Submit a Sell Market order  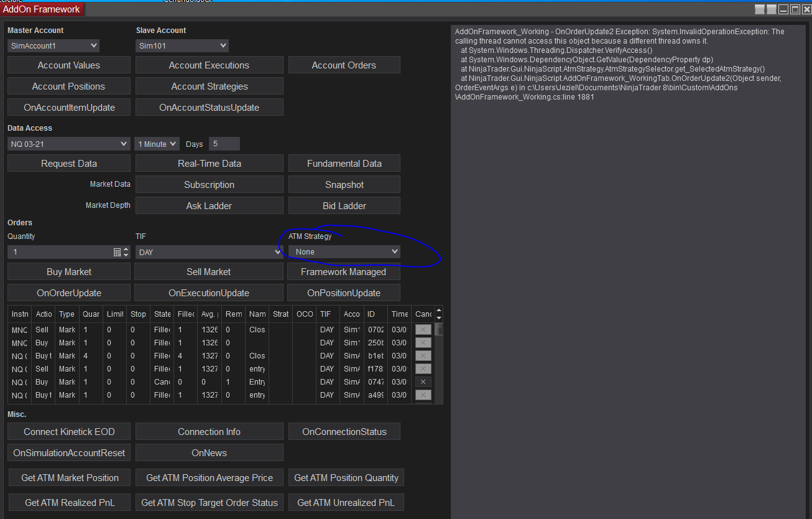pyautogui.click(x=209, y=272)
